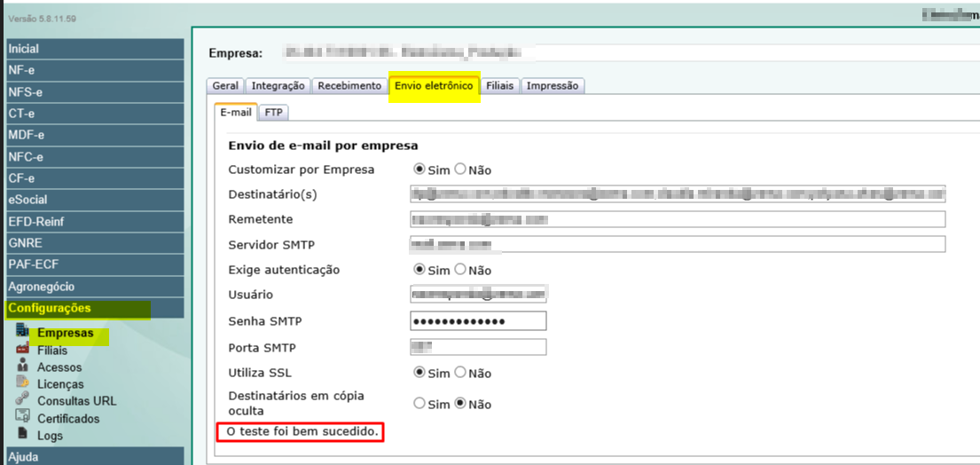Open the Logs sidebar link
Image resolution: width=980 pixels, height=465 pixels.
[x=50, y=436]
